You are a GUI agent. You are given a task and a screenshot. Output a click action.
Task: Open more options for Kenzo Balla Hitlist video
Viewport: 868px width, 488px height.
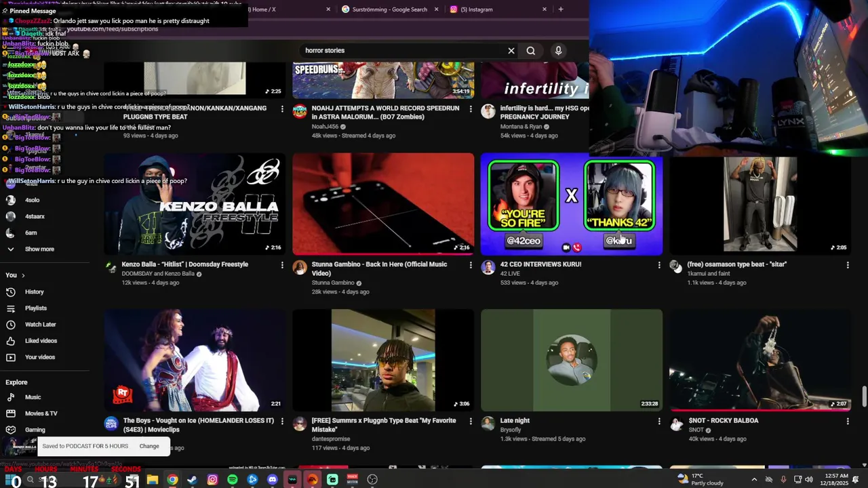pos(282,265)
